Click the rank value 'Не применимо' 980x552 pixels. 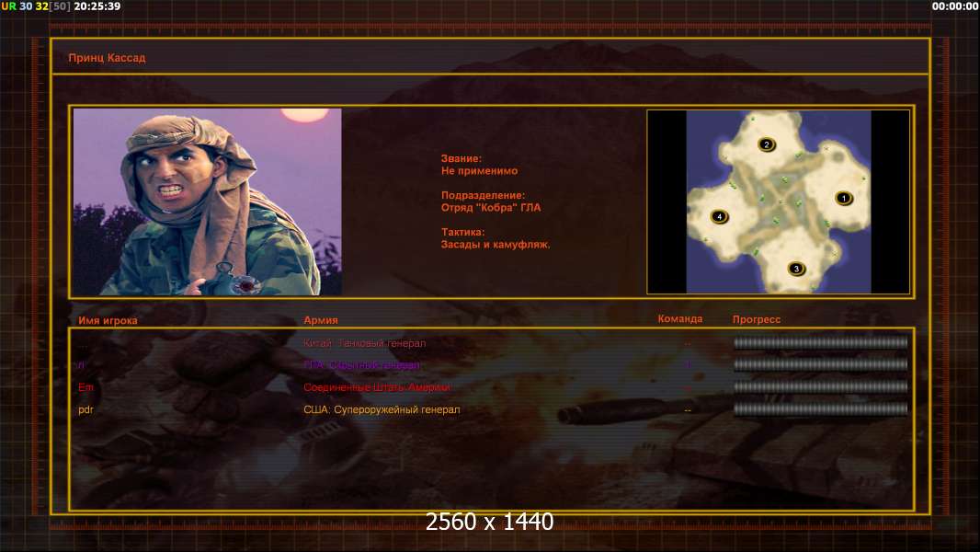coord(479,171)
